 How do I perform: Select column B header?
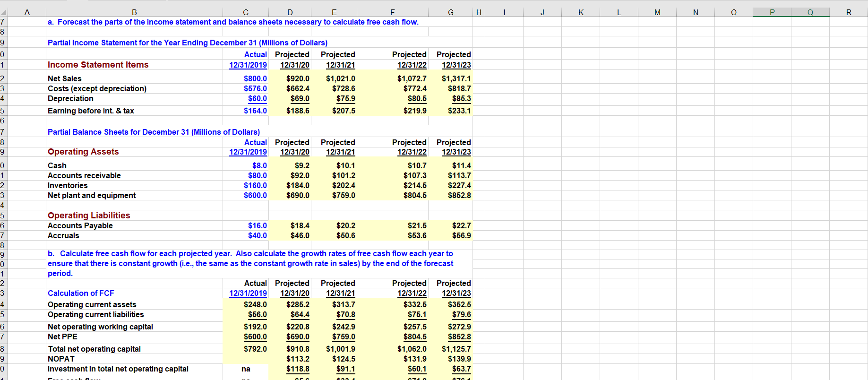pos(134,12)
